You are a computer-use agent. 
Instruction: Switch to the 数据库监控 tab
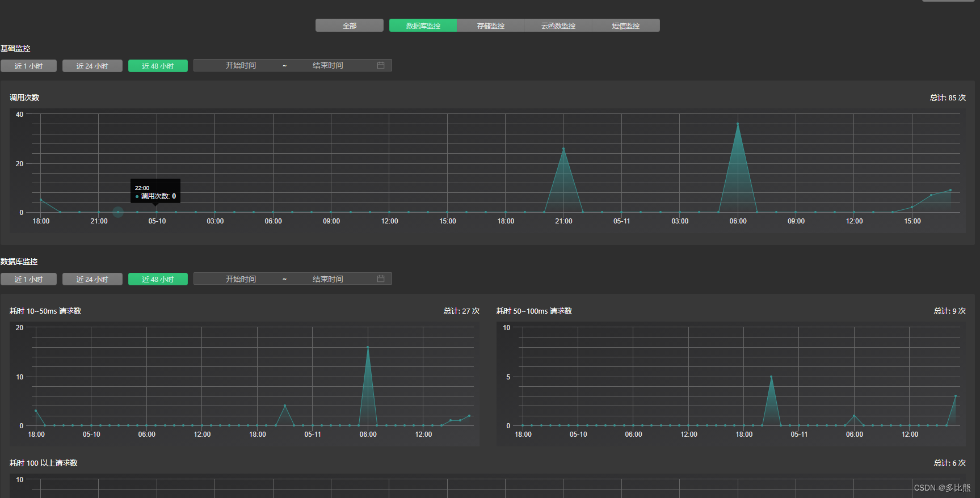click(x=423, y=26)
